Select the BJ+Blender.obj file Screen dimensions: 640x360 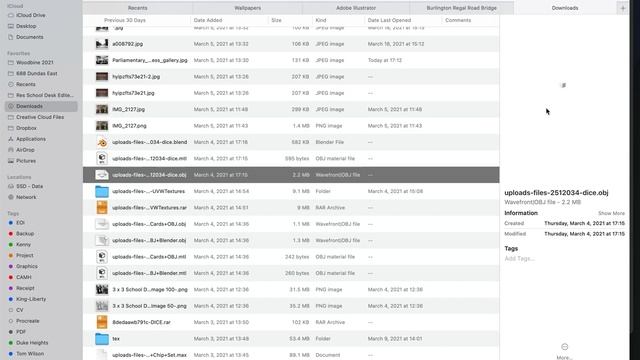[291, 240]
